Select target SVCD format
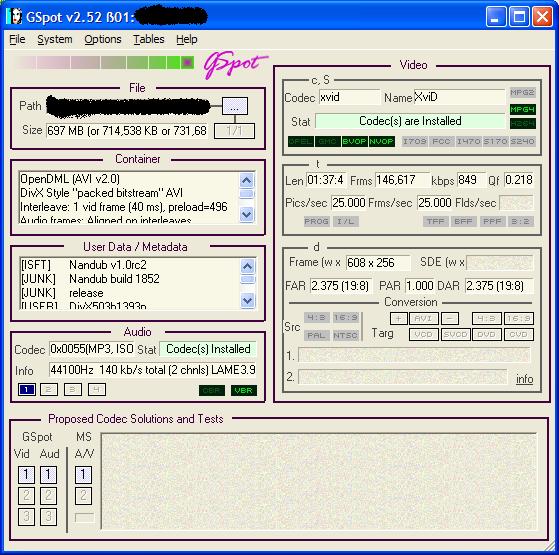The height and width of the screenshot is (555, 559). 455,335
